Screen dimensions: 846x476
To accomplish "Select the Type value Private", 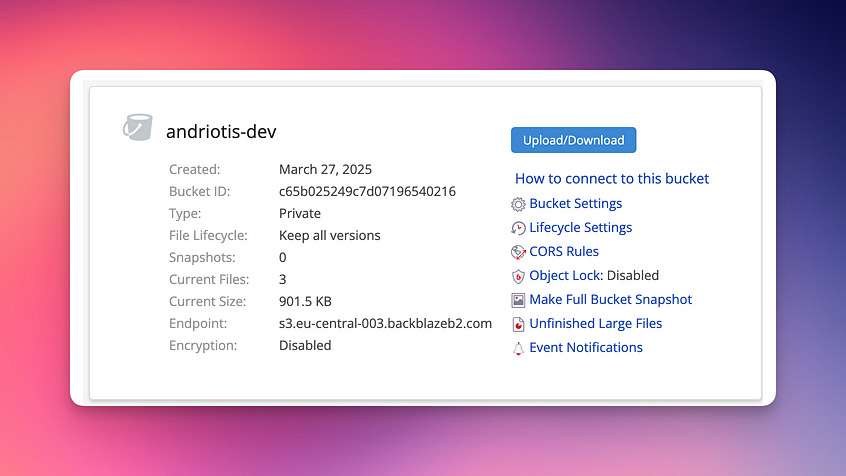I will click(x=300, y=214).
